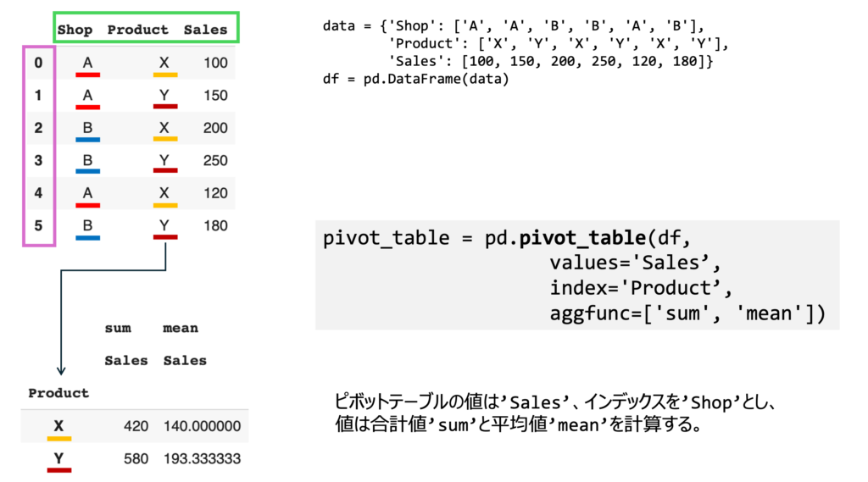Screen dimensions: 868x482
Task: Click the 'sum' header in the pivot result
Action: click(x=118, y=329)
